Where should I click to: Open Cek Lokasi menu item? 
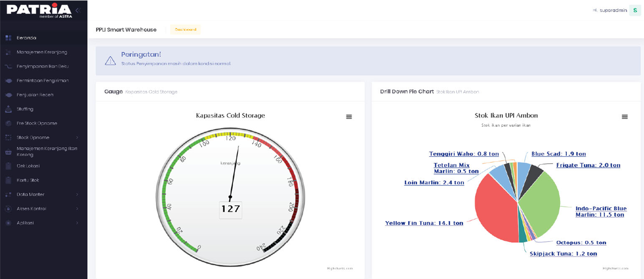click(x=28, y=166)
